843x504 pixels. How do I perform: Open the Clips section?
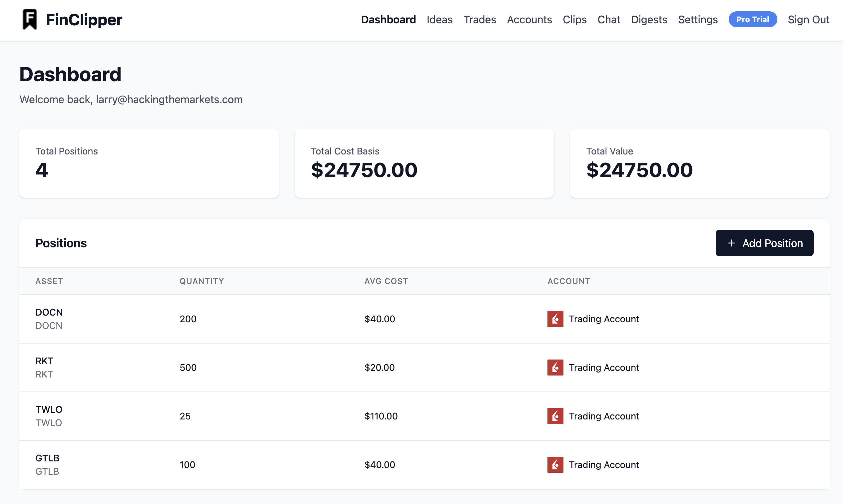pos(574,20)
